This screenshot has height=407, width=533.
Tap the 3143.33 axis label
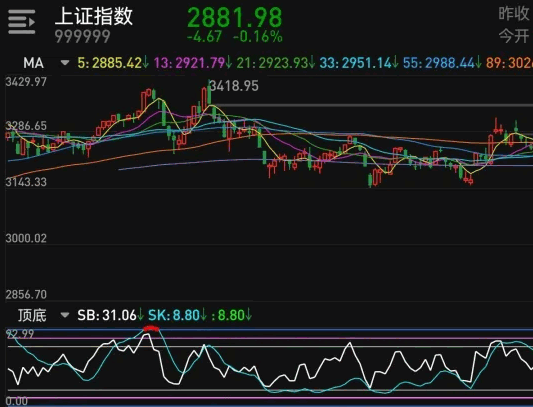click(26, 182)
